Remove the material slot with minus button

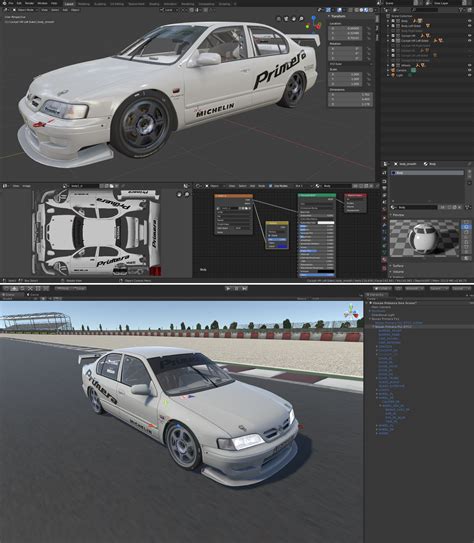469,177
